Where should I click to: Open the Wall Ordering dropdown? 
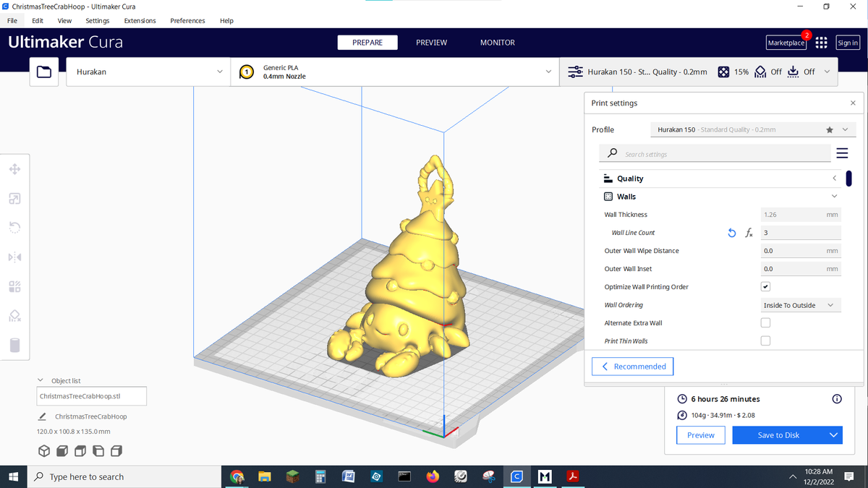[x=801, y=304]
